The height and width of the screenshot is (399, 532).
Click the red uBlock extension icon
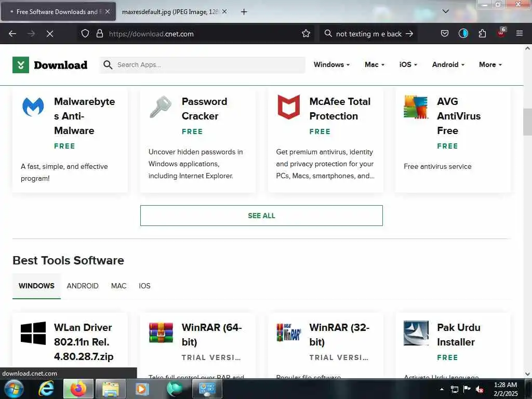501,33
